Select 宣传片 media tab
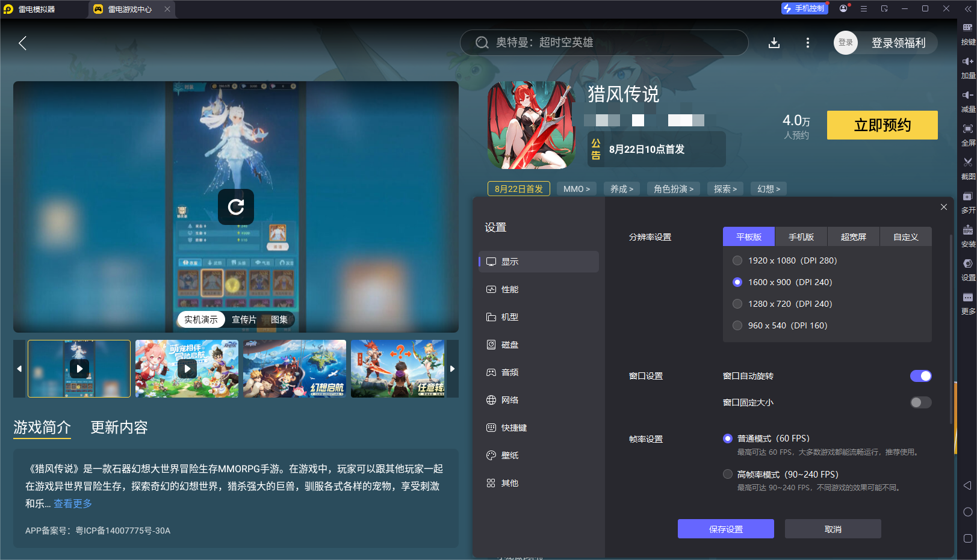The image size is (977, 560). (244, 319)
